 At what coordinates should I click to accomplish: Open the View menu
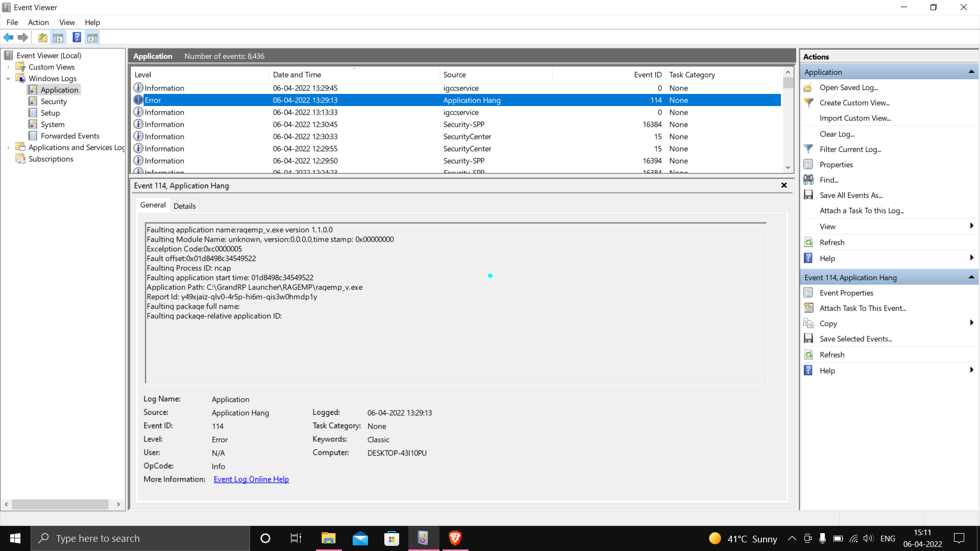point(67,22)
